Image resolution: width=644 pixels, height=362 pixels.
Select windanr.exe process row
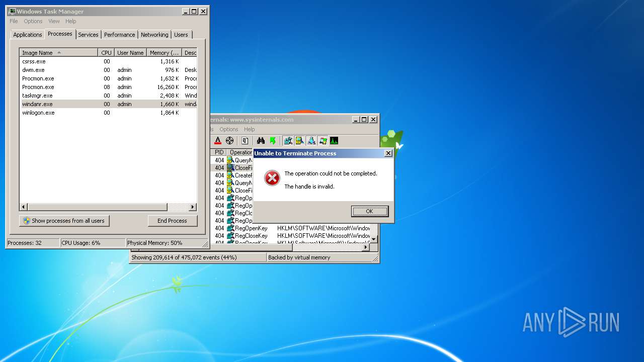108,104
